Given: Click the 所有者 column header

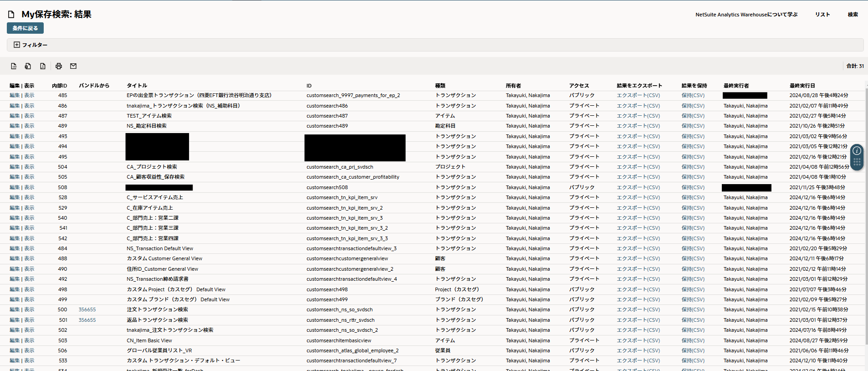Looking at the screenshot, I should point(513,86).
